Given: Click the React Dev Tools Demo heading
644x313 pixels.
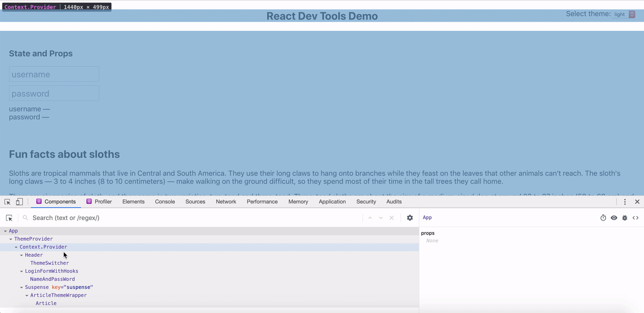Looking at the screenshot, I should 322,16.
